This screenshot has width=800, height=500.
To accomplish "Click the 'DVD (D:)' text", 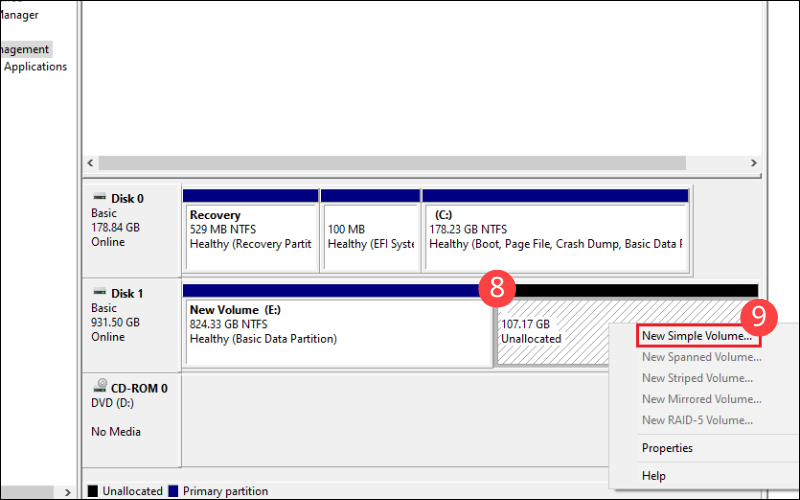I will (x=112, y=403).
